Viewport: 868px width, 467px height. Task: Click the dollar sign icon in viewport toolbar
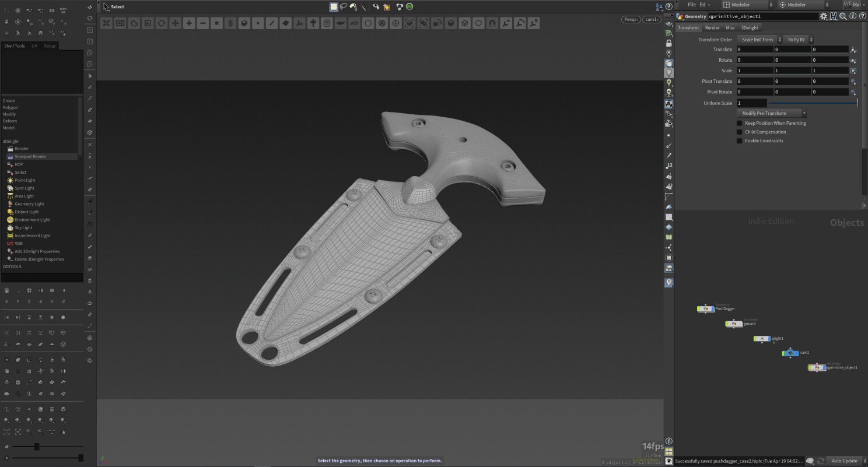230,23
